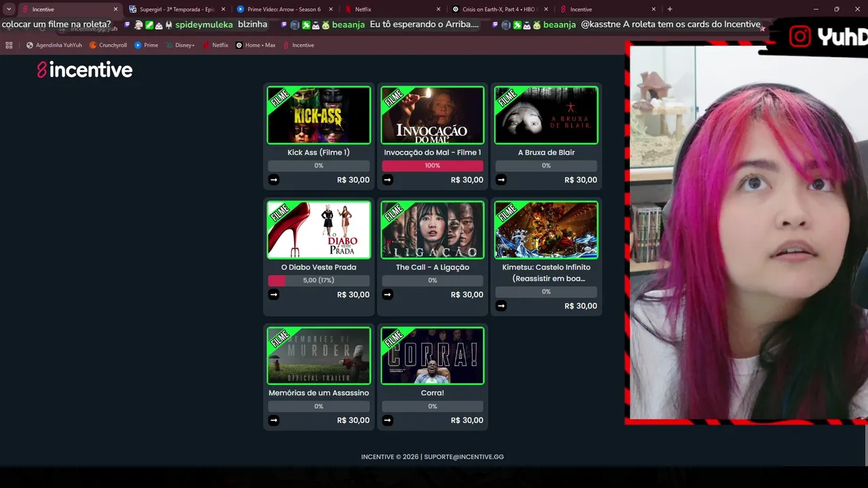Open the A Bruxa de Blair thumbnail
868x488 pixels.
(547, 115)
